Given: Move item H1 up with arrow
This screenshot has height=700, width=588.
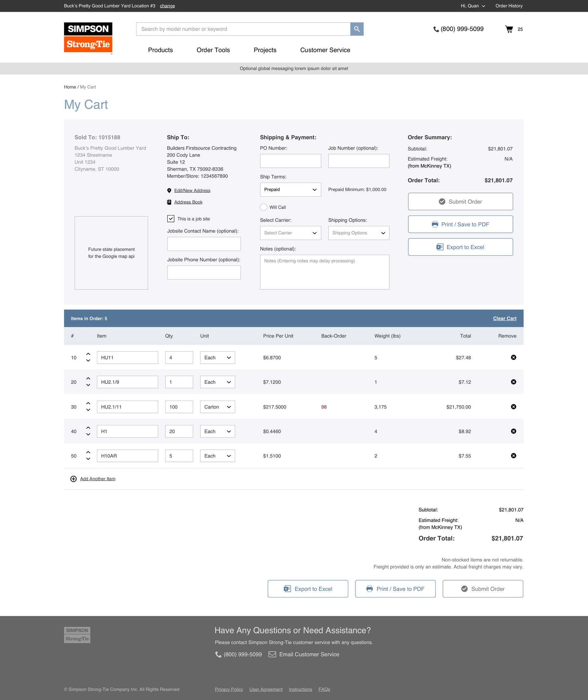Looking at the screenshot, I should coord(88,428).
